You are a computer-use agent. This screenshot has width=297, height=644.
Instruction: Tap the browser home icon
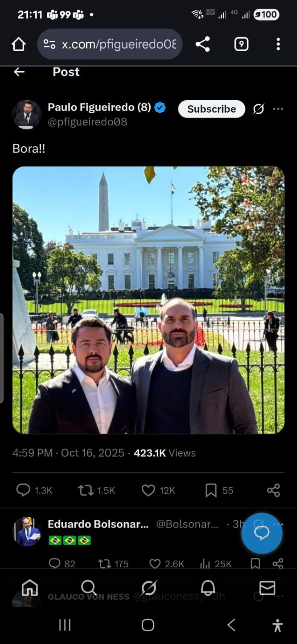tap(19, 44)
